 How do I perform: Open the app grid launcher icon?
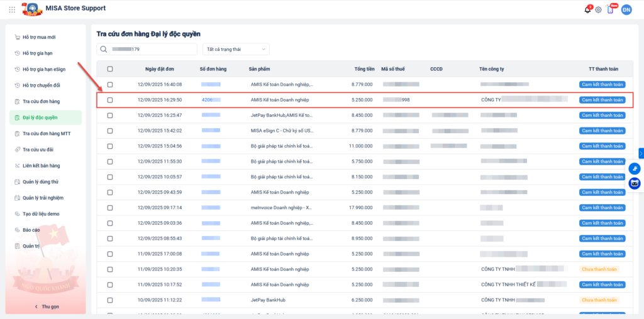pos(12,9)
